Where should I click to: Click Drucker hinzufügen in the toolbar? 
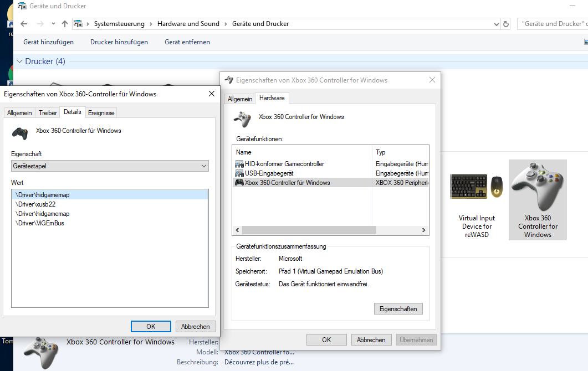click(x=119, y=42)
